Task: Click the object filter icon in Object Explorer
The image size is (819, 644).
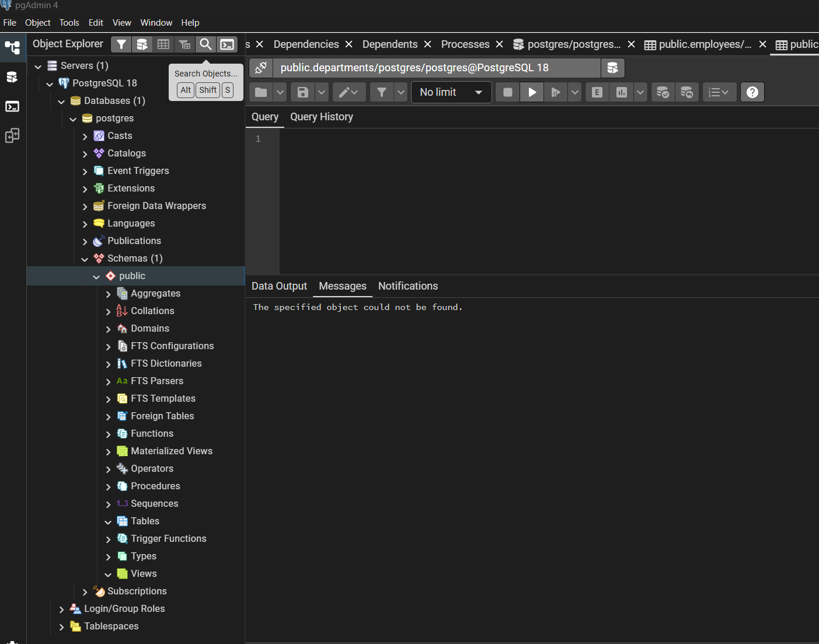Action: pos(121,44)
